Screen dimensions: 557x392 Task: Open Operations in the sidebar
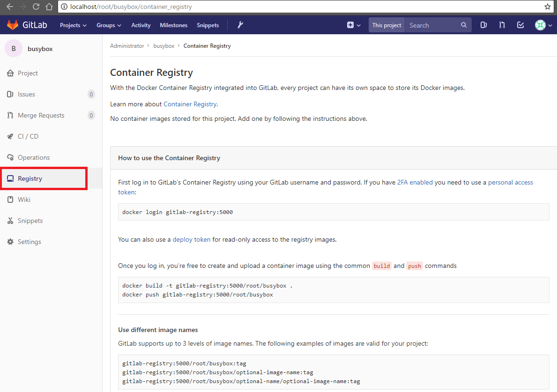click(34, 157)
